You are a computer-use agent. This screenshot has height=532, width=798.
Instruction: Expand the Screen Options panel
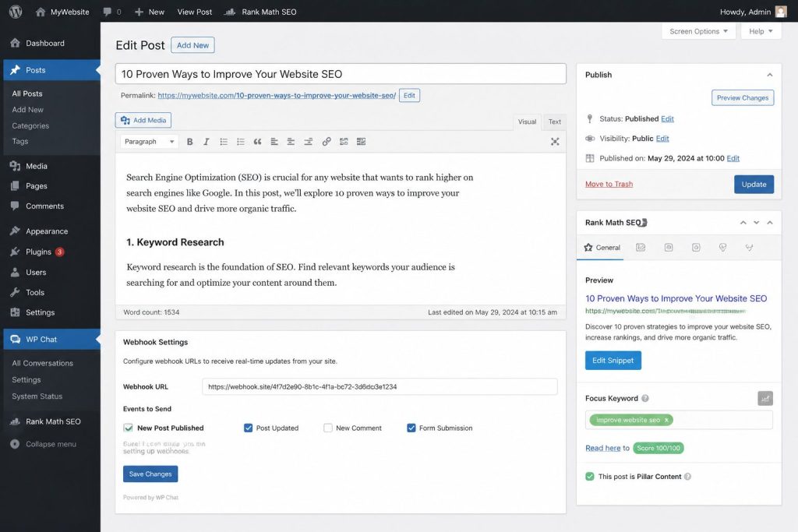pos(698,31)
